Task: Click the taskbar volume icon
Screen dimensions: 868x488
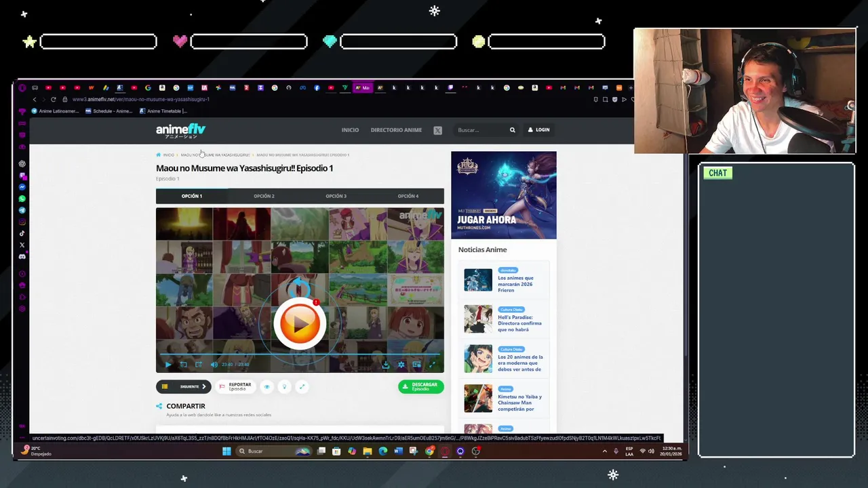Action: click(651, 451)
